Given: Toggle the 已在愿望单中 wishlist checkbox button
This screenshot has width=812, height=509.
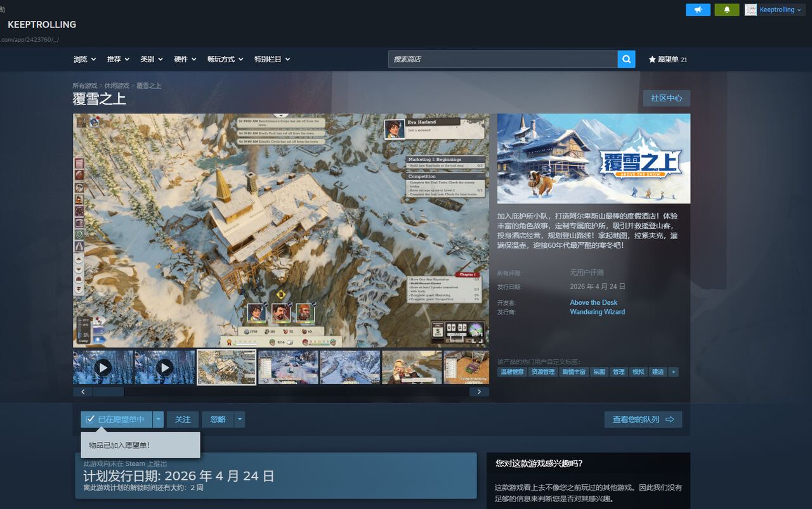Looking at the screenshot, I should pyautogui.click(x=116, y=420).
